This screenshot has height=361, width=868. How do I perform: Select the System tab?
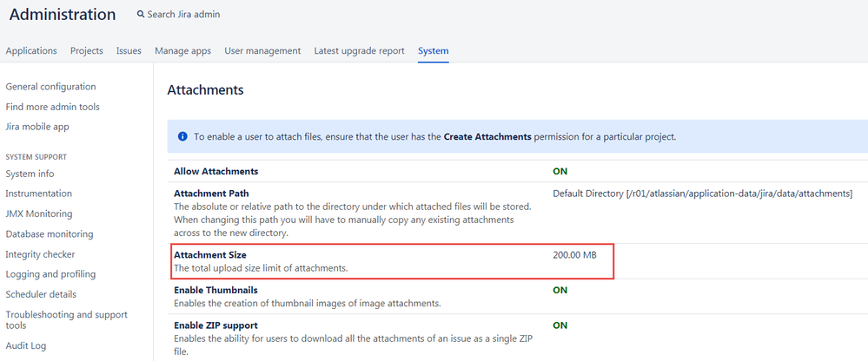(x=434, y=51)
